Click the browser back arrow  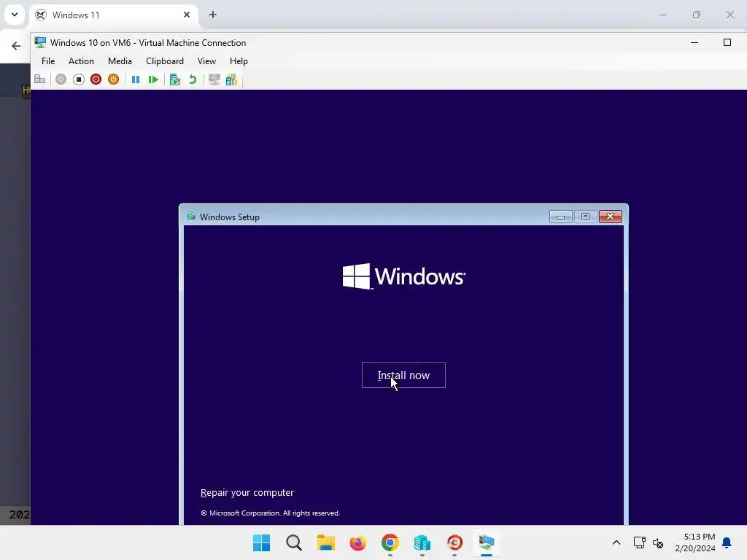16,46
